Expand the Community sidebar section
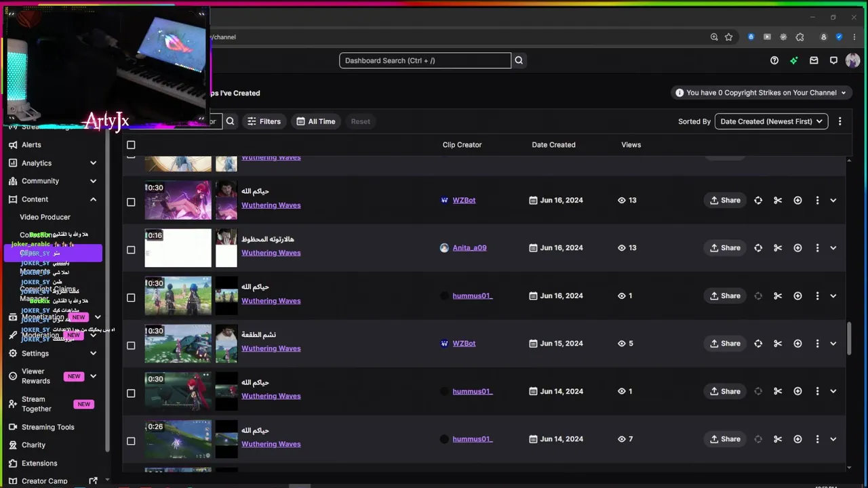The image size is (868, 488). pos(93,181)
